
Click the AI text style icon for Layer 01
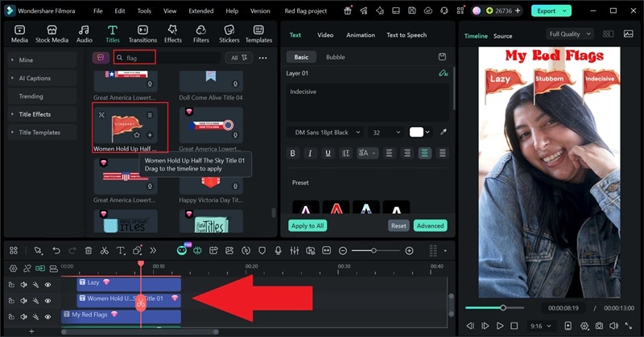pos(444,73)
